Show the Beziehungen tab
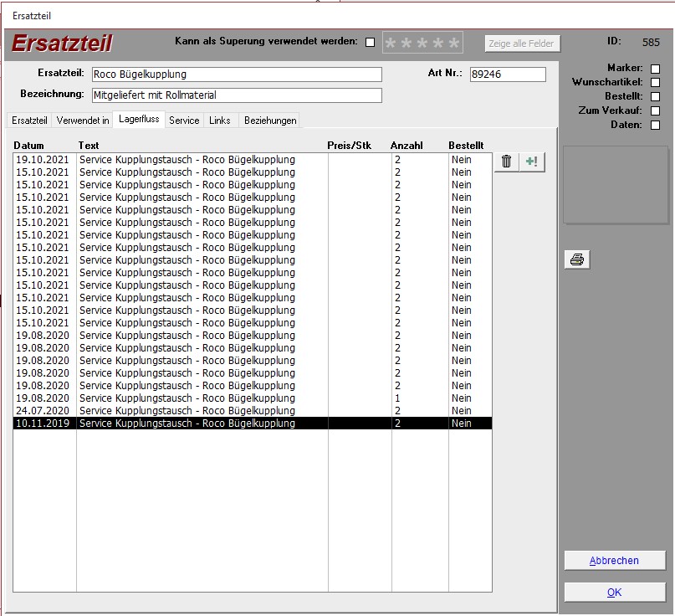 click(270, 121)
